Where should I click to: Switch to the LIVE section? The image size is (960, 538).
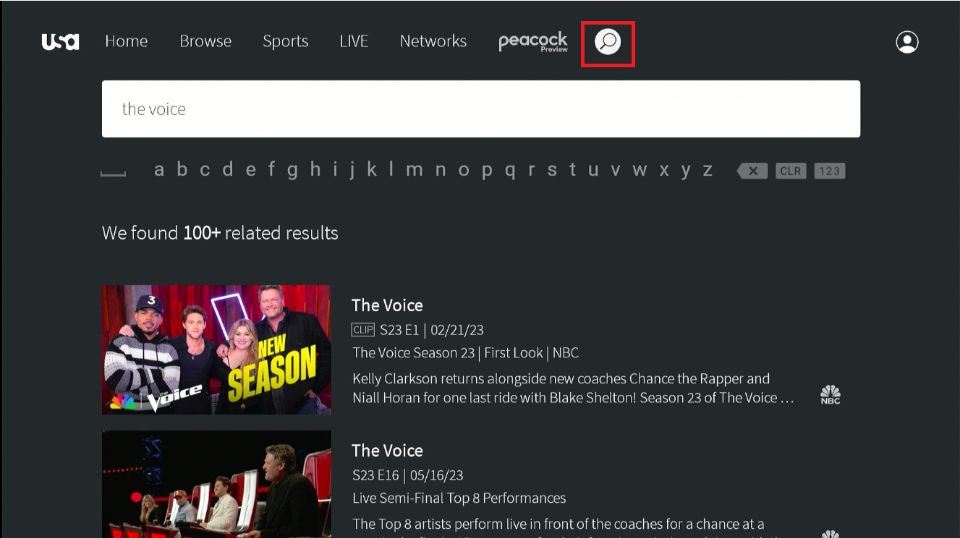(x=354, y=41)
